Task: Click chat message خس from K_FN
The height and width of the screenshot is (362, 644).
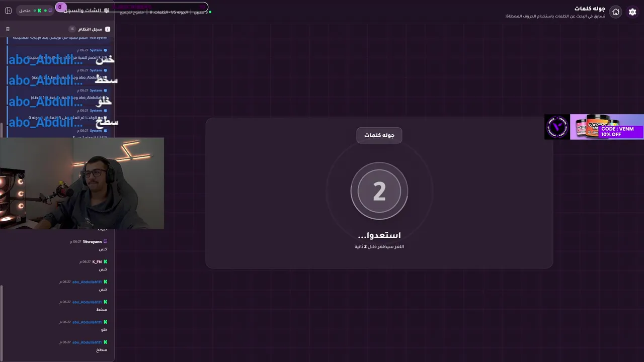Action: (x=103, y=269)
